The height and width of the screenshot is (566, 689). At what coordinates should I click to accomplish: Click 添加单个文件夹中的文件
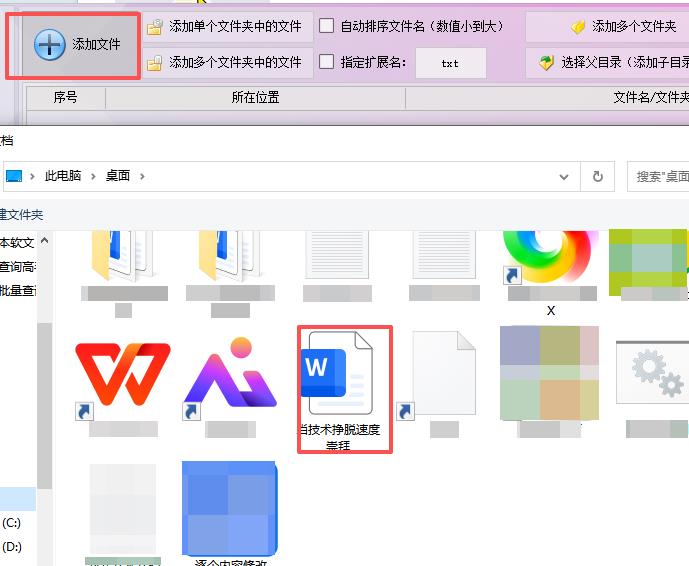point(226,26)
